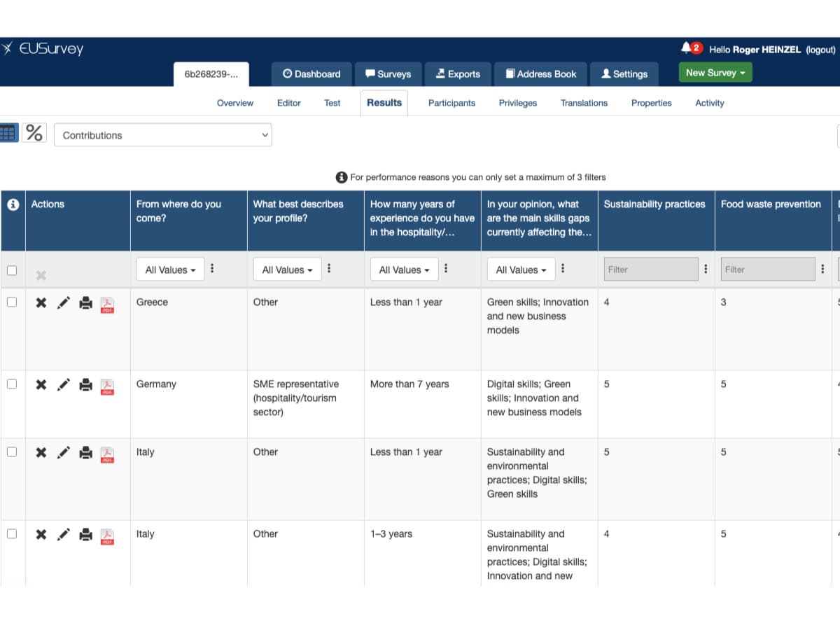The height and width of the screenshot is (630, 840).
Task: Open options menu for 'What best describes your profile?' filter
Action: [329, 269]
